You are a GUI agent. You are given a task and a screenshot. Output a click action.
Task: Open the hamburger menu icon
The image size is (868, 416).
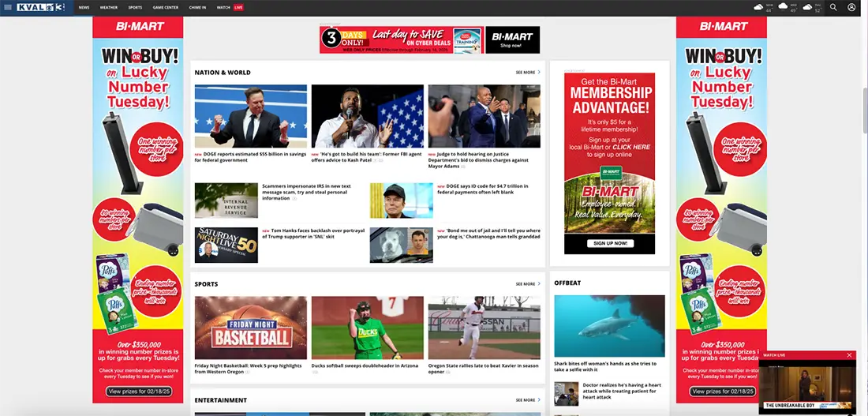[8, 7]
